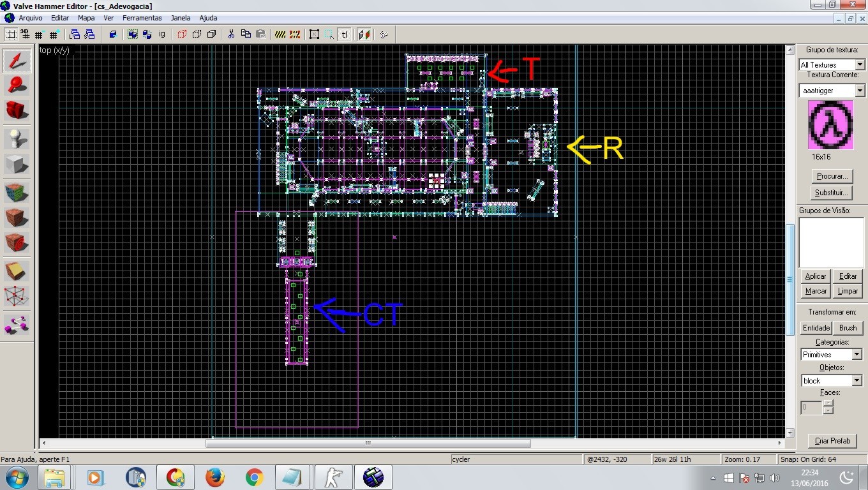Choose the Camera tool

pyautogui.click(x=17, y=111)
